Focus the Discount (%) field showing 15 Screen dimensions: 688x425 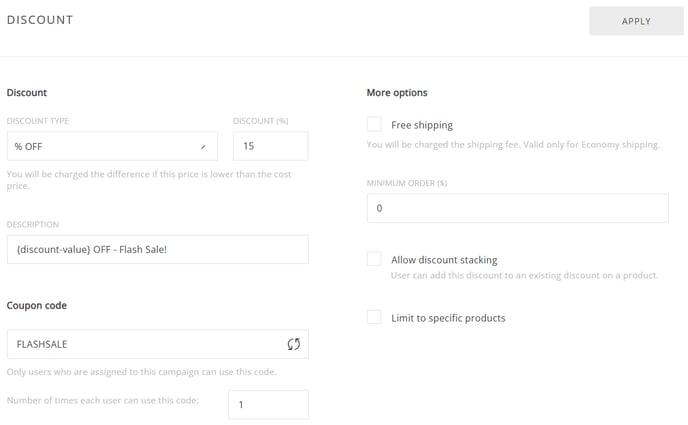click(270, 146)
